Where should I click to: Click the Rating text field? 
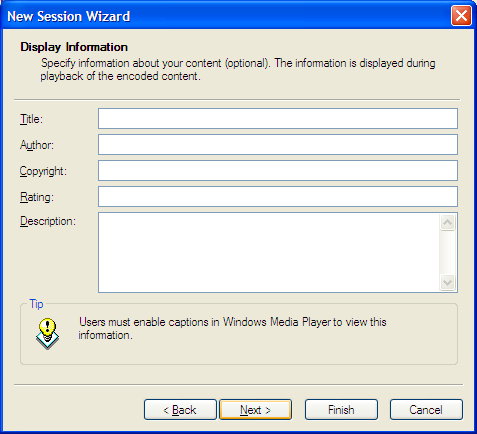(278, 196)
